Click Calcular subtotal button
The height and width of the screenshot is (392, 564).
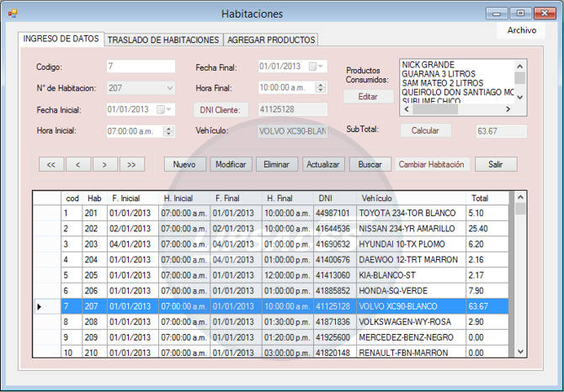(425, 130)
